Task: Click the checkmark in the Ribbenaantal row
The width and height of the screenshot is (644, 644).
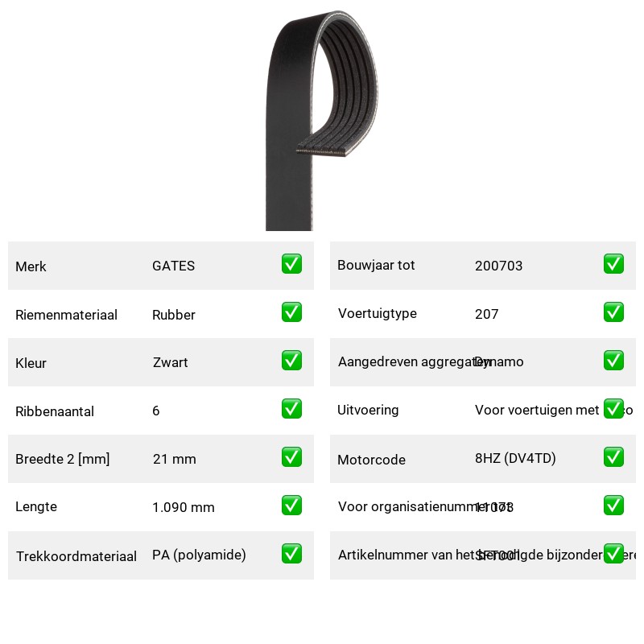Action: (291, 409)
